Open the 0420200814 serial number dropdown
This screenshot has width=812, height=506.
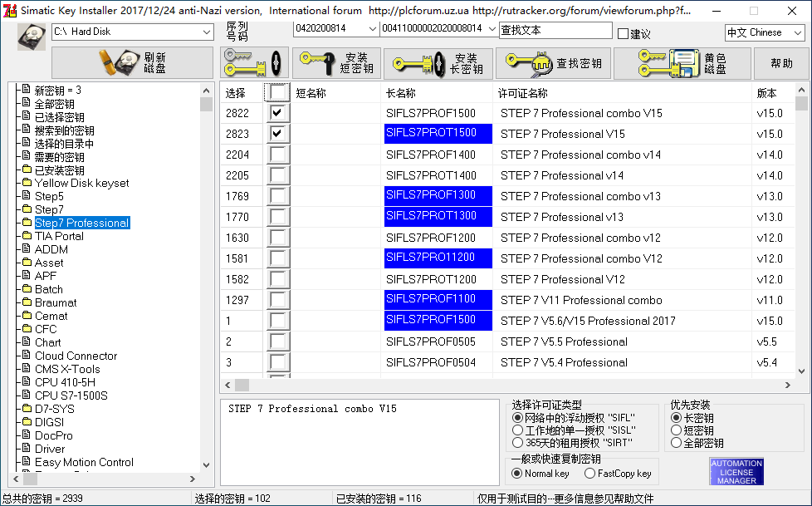click(372, 28)
